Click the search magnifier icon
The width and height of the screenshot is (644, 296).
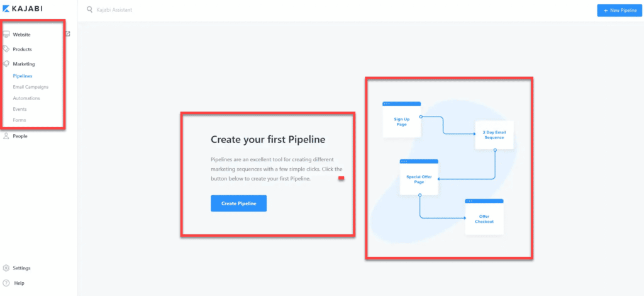(89, 9)
